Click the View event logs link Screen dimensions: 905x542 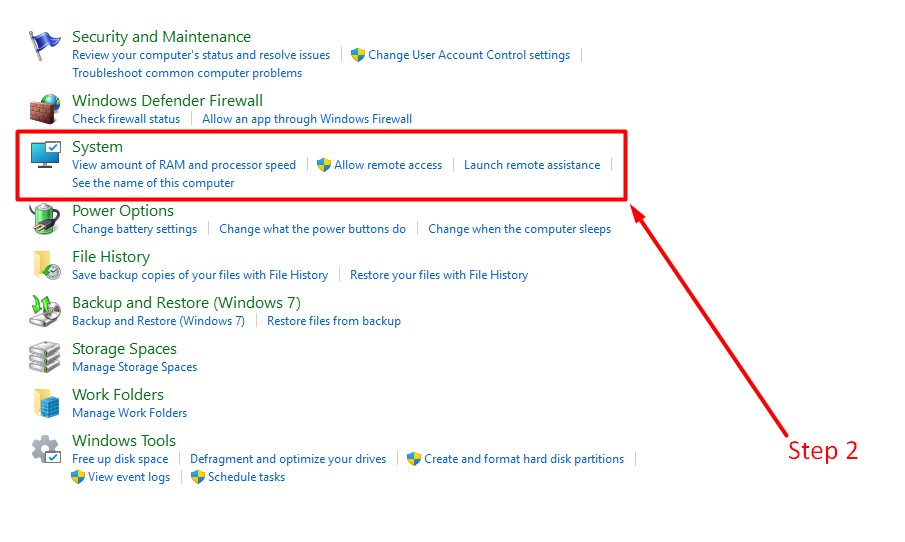[x=129, y=477]
